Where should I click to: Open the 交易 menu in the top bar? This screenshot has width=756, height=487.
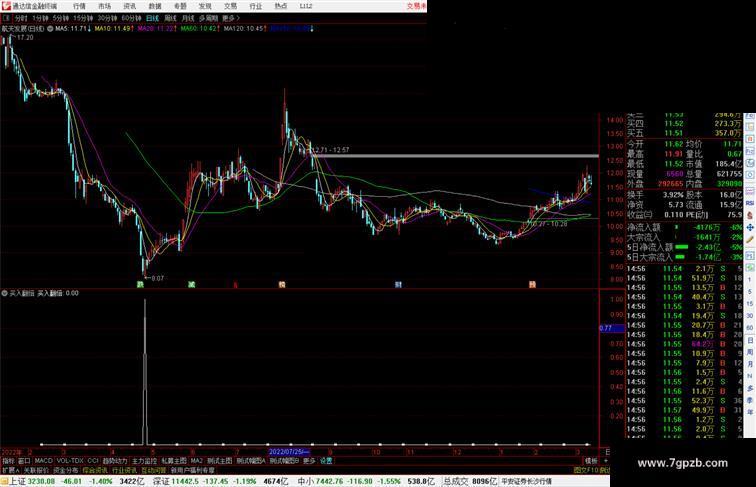pyautogui.click(x=230, y=6)
